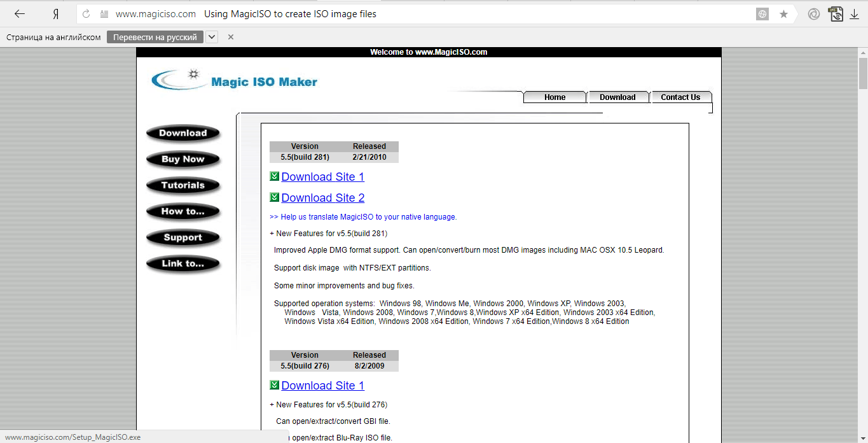This screenshot has width=868, height=443.
Task: Click the vertical page scrollbar thumb
Action: [863, 73]
